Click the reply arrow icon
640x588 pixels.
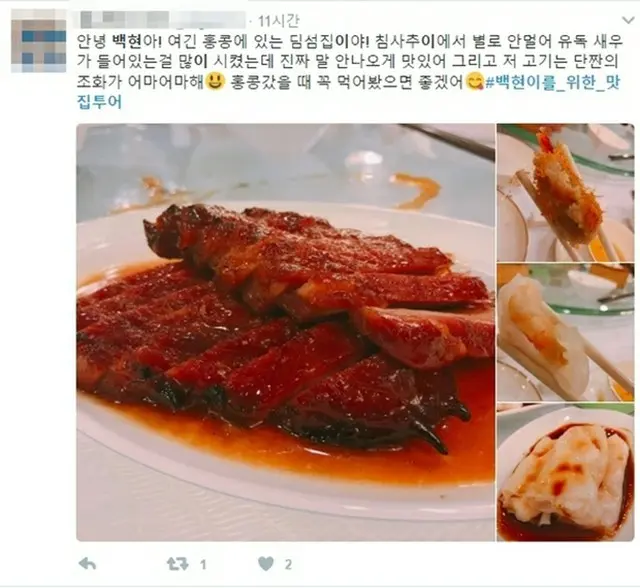(87, 564)
